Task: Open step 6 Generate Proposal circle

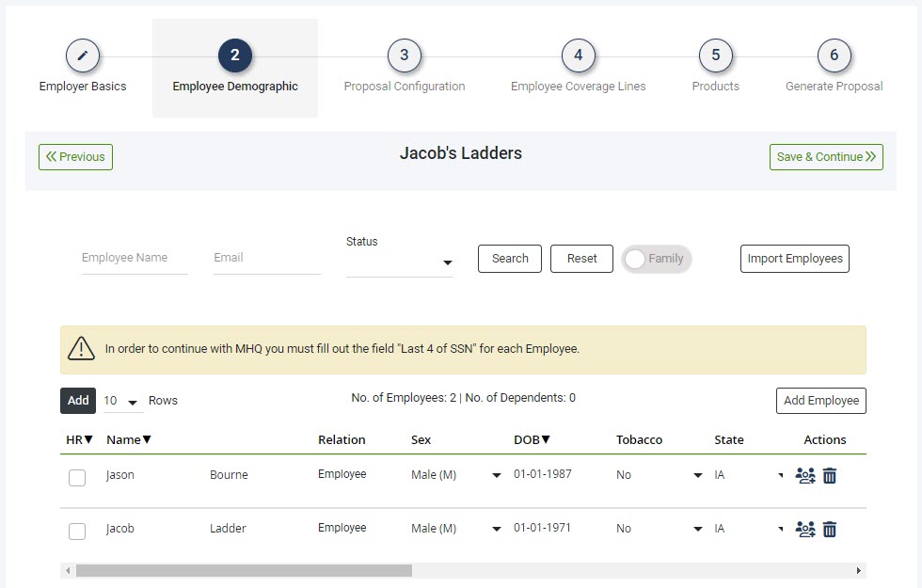Action: 834,56
